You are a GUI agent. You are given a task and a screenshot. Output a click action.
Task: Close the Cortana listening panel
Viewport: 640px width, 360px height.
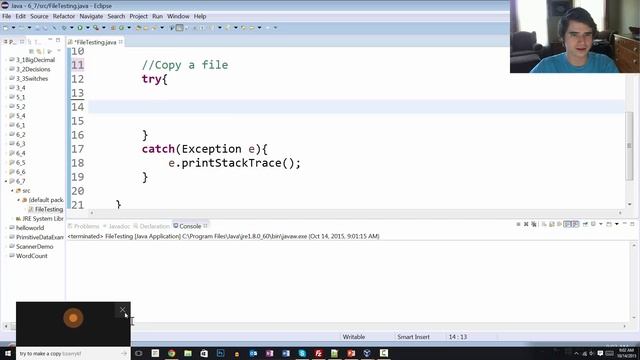pyautogui.click(x=122, y=310)
